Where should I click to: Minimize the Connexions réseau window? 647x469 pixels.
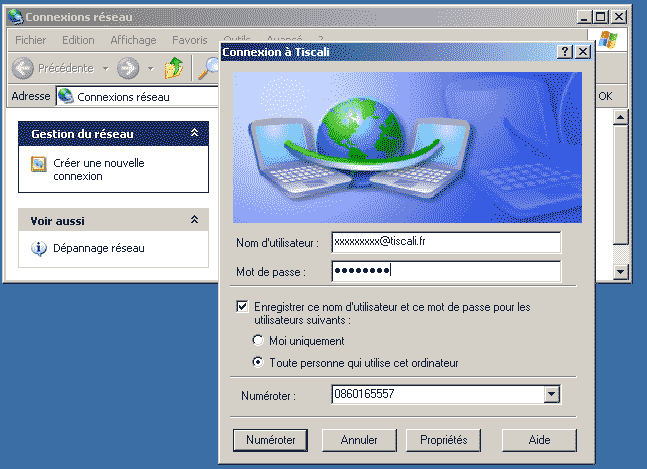click(x=584, y=17)
